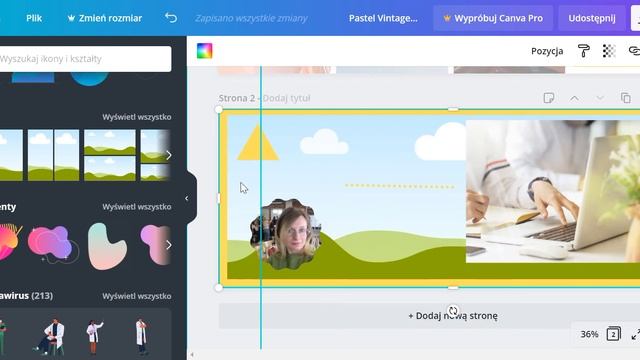Select the mint-peach gradient blob element

coord(107,246)
